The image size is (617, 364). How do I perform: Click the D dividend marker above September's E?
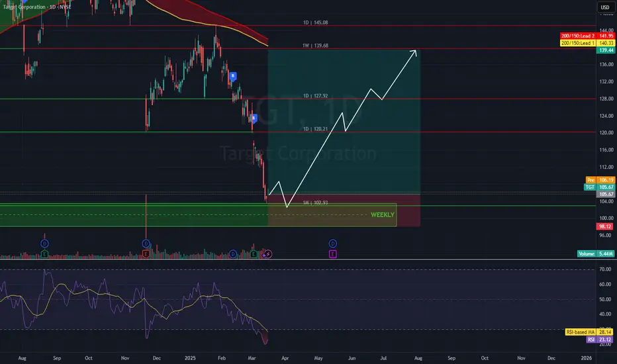pyautogui.click(x=44, y=244)
